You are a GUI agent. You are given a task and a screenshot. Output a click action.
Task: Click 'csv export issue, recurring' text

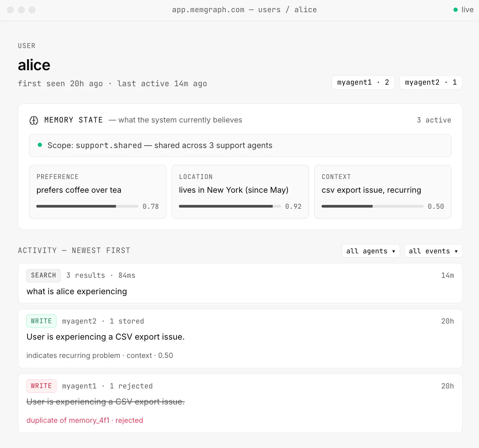371,190
